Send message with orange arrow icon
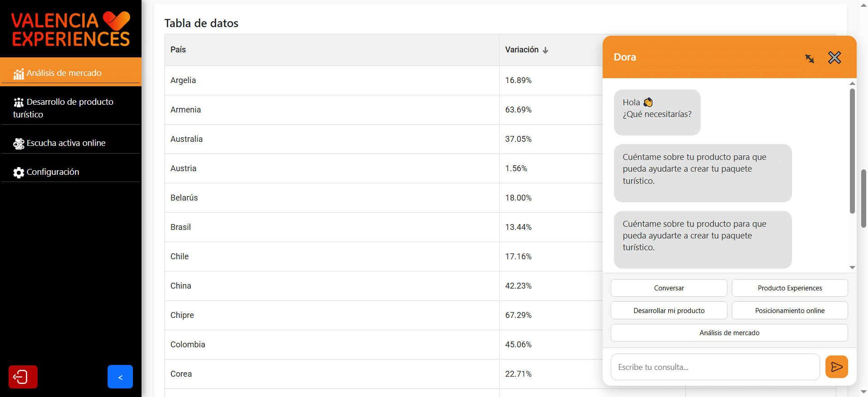This screenshot has width=868, height=397. pyautogui.click(x=837, y=367)
